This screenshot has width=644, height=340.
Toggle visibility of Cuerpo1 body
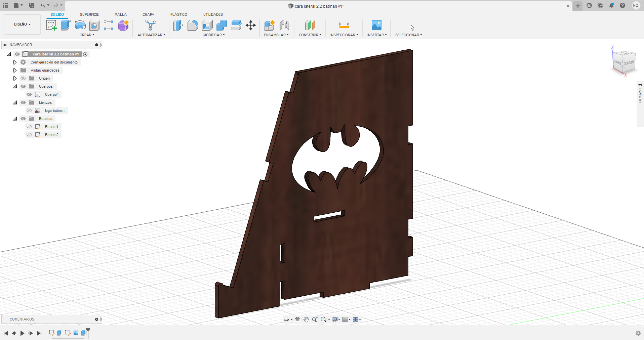[x=29, y=94]
